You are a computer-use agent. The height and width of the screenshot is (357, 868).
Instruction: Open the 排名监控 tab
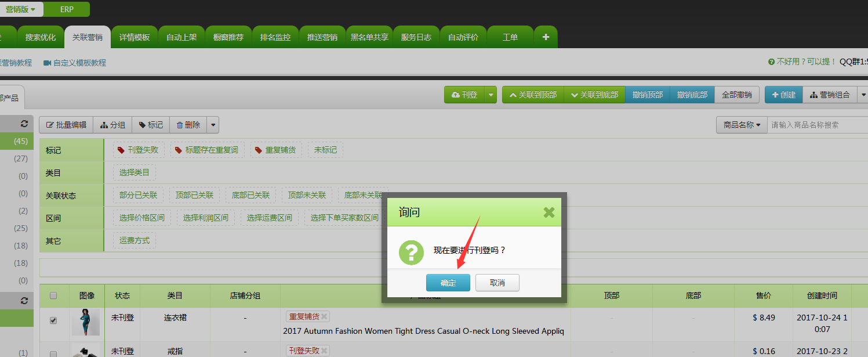point(275,37)
